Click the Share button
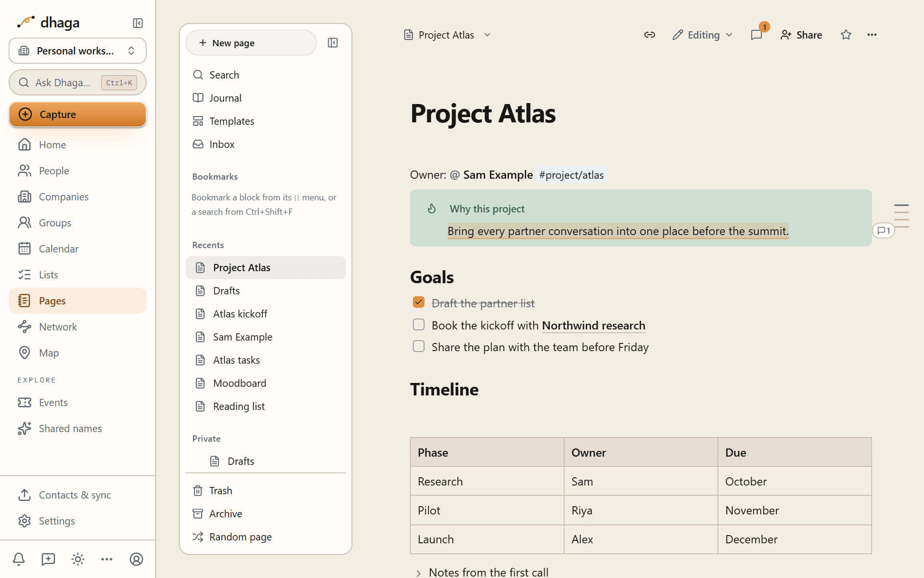This screenshot has height=578, width=924. (x=802, y=35)
